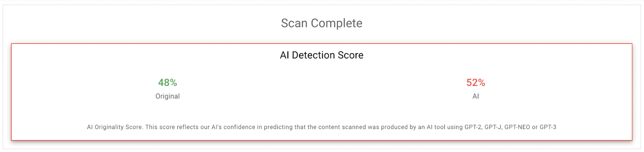Click GPT-J in the description text
Viewport: 644px width, 152px height.
tap(493, 127)
